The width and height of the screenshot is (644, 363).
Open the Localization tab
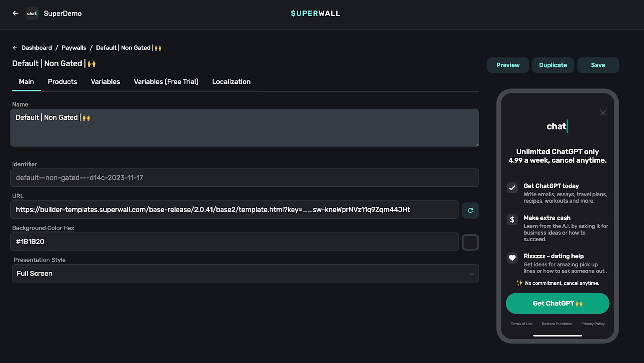[231, 82]
